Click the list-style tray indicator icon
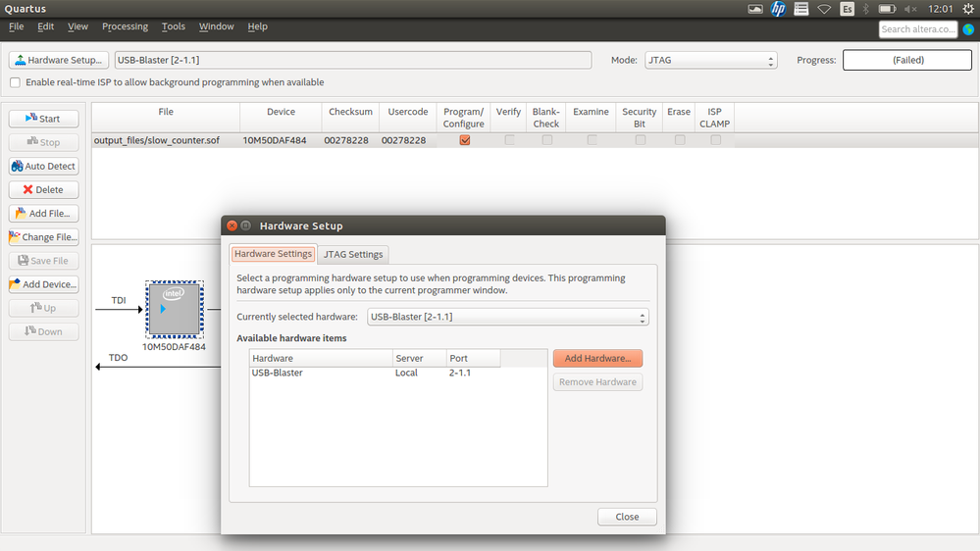The width and height of the screenshot is (980, 551). click(801, 9)
